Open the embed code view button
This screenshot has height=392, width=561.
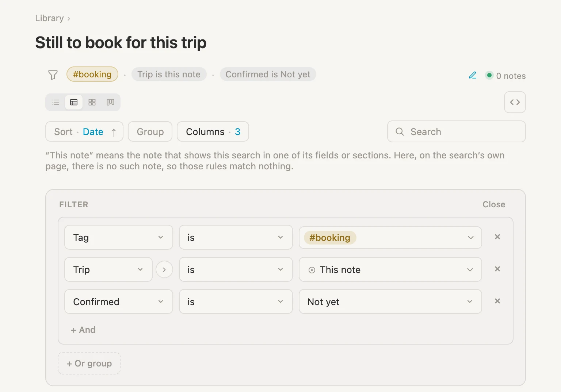coord(515,102)
